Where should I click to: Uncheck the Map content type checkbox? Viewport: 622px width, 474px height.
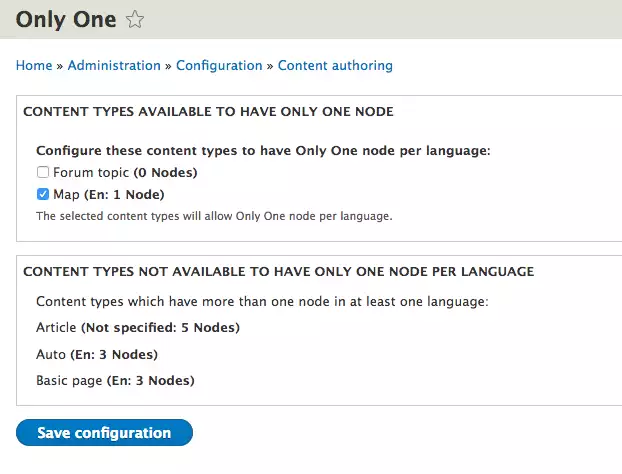(43, 194)
